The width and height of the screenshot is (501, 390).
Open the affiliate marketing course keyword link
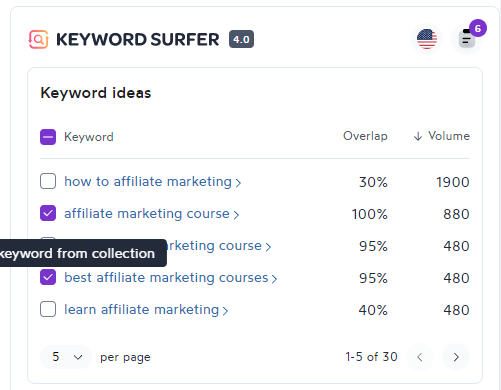[x=147, y=213]
